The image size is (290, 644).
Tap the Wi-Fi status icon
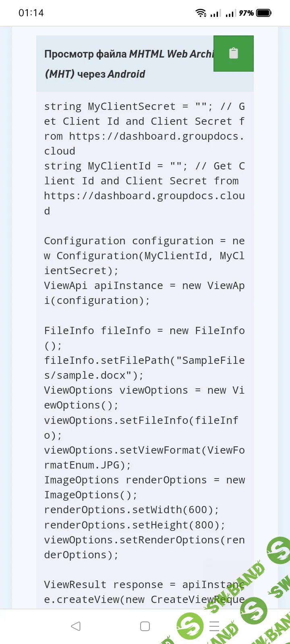coord(201,13)
